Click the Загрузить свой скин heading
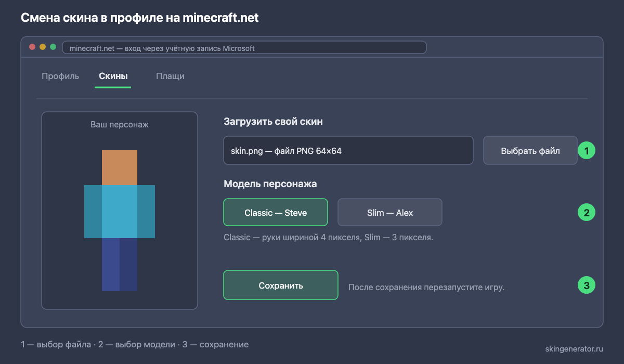Image resolution: width=624 pixels, height=364 pixels. tap(274, 122)
